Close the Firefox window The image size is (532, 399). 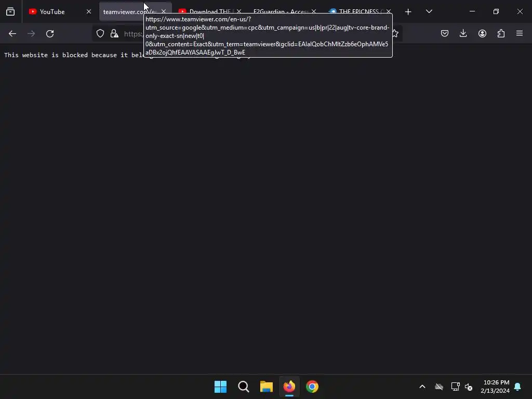(520, 11)
